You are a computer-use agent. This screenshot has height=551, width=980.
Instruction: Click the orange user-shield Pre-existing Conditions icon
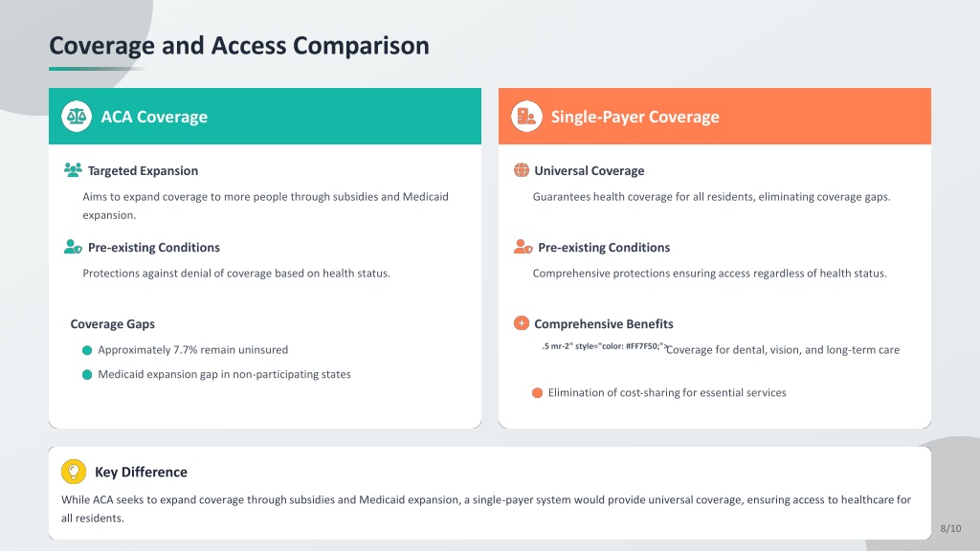tap(523, 247)
